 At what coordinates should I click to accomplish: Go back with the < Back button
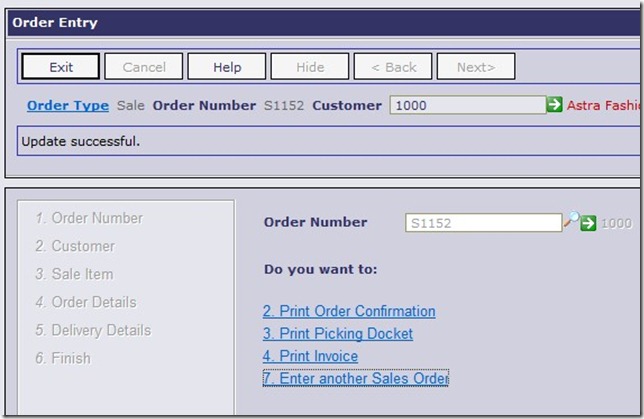[393, 67]
